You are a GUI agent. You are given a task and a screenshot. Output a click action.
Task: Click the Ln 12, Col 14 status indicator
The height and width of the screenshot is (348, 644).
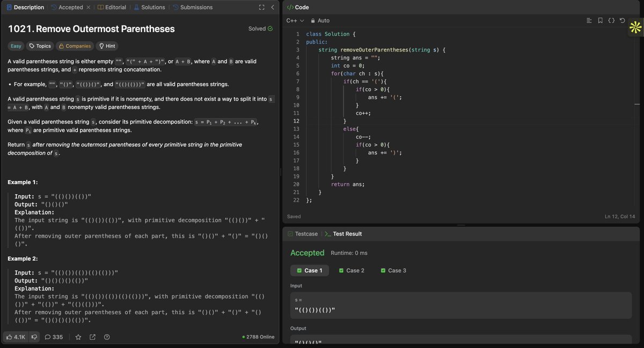click(x=620, y=217)
